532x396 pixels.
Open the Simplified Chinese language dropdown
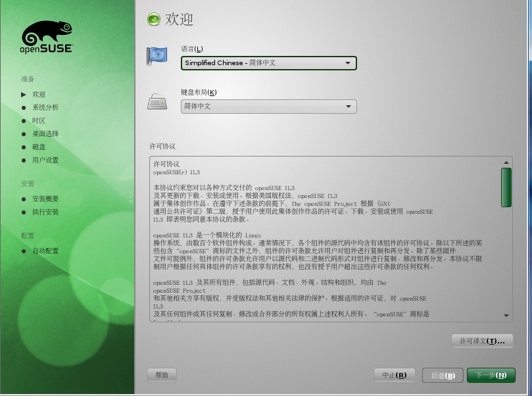coord(269,63)
